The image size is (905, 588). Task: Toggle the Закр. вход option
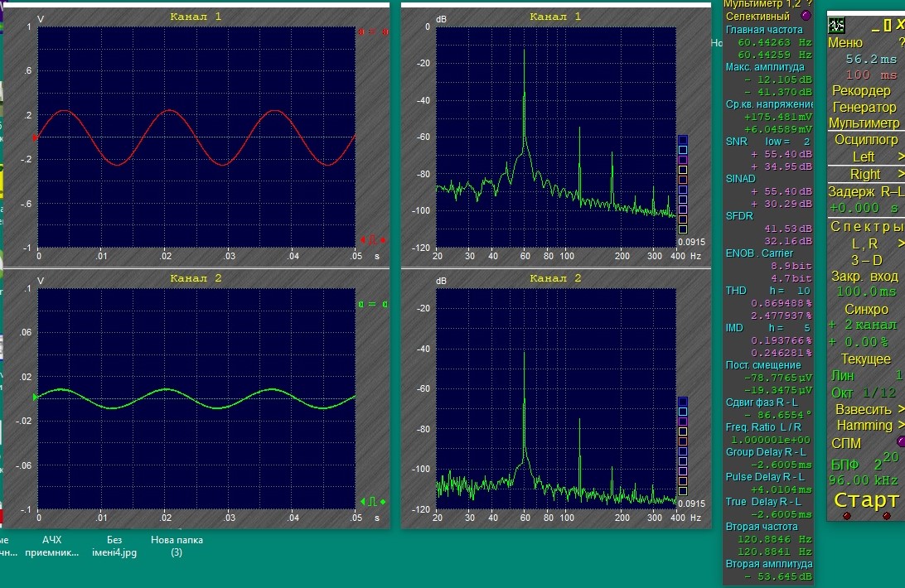[864, 277]
